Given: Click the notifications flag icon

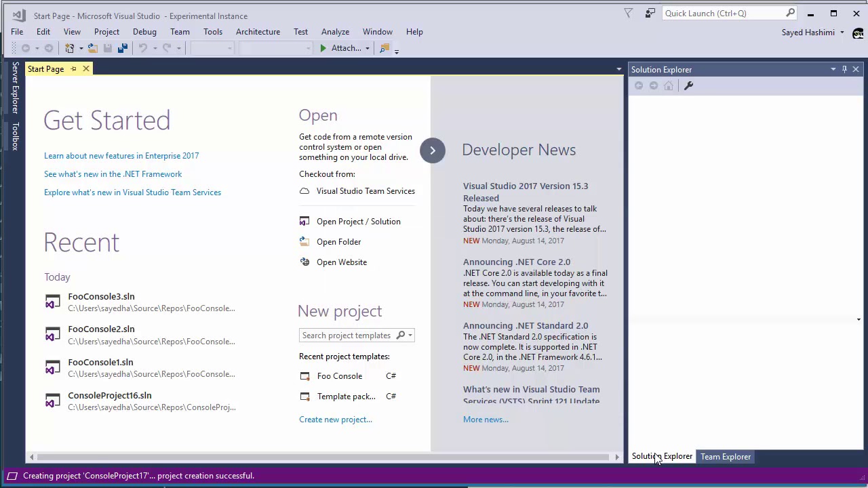Looking at the screenshot, I should pyautogui.click(x=629, y=13).
